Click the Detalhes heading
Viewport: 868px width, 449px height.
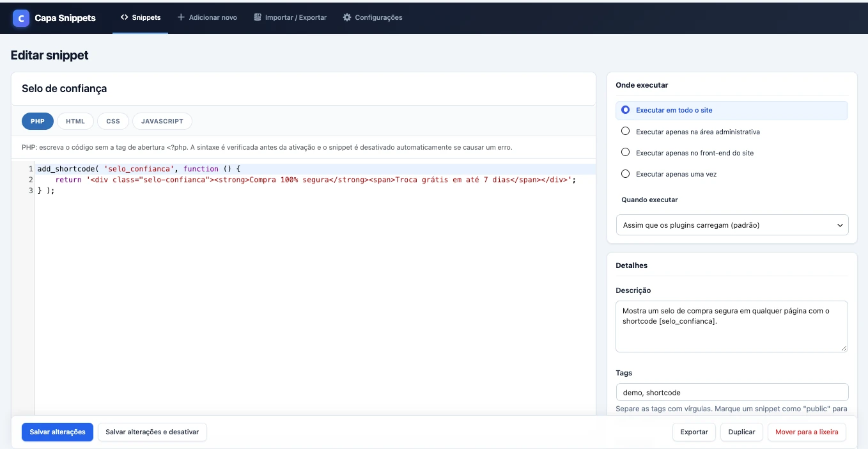[x=632, y=265]
